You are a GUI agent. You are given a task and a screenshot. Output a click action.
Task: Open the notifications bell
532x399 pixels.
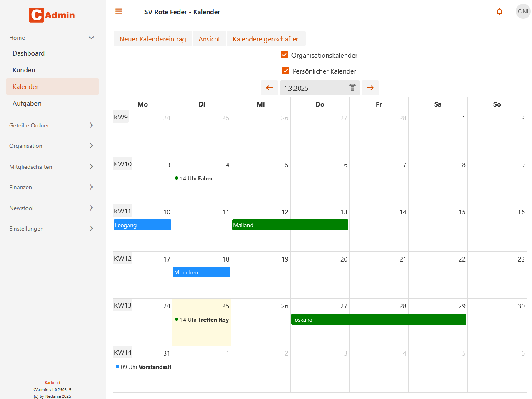point(499,11)
